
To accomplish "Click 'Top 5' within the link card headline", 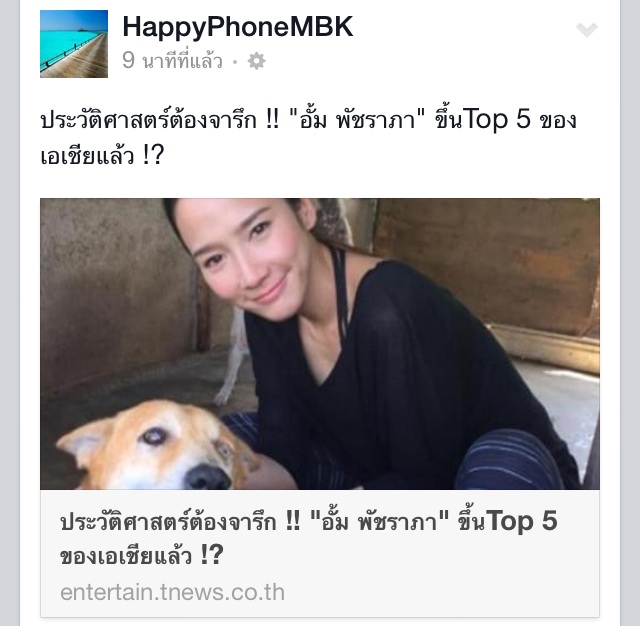I will point(522,522).
